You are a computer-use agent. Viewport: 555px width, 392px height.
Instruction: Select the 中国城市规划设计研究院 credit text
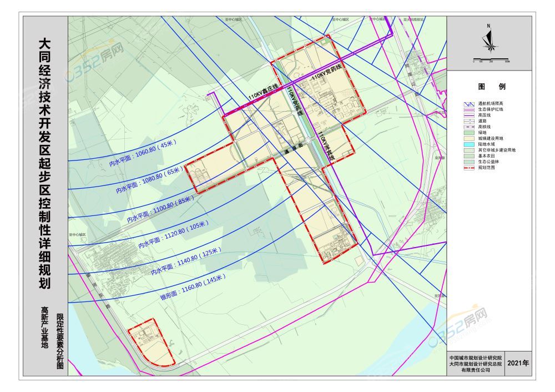[x=475, y=358]
